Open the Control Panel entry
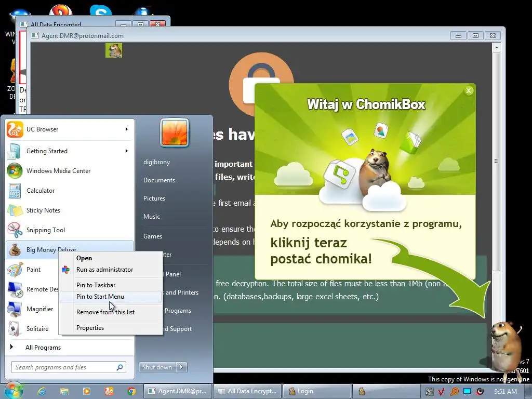532x399 pixels. click(x=173, y=274)
